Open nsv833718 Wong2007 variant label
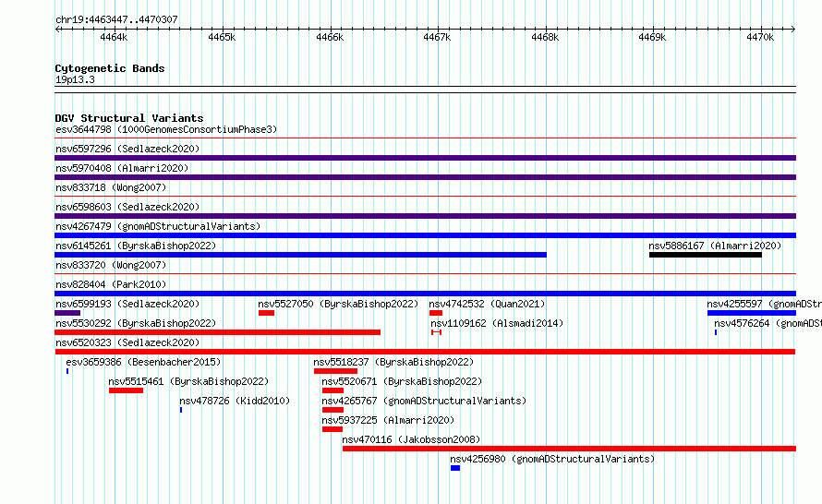Viewport: 822px width, 504px height. pos(111,187)
